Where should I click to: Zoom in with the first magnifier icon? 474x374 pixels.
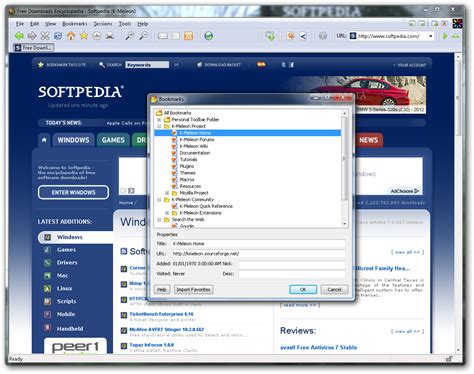coord(129,36)
